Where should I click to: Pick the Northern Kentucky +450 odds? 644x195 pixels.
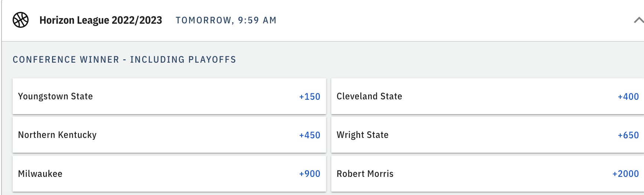[x=309, y=135]
